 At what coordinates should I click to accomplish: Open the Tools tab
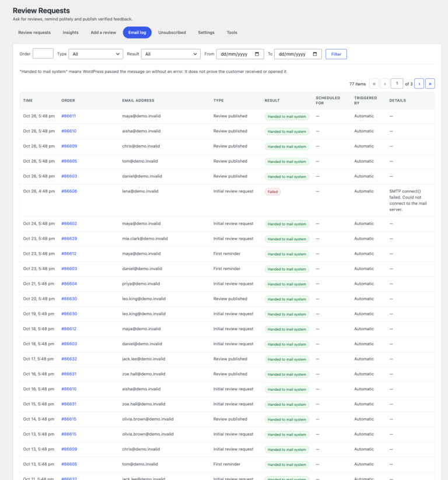tap(232, 33)
